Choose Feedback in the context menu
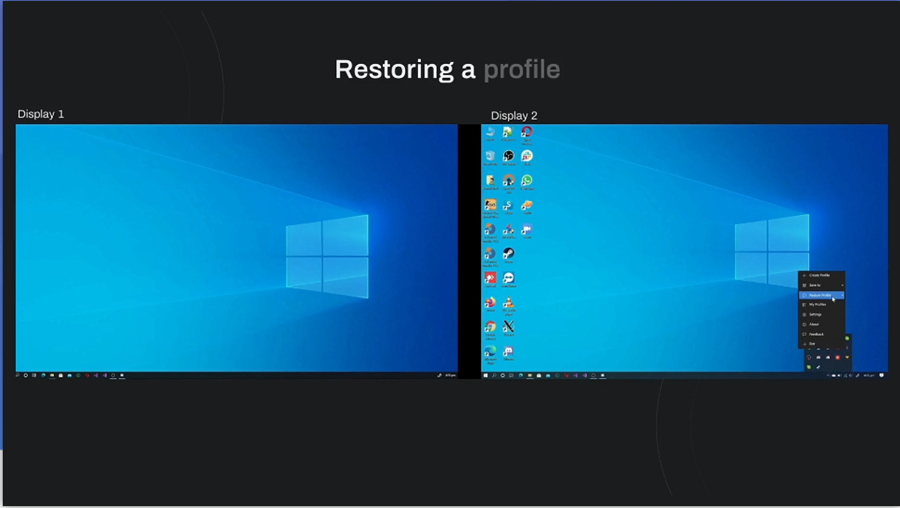This screenshot has width=900, height=508. coord(821,334)
